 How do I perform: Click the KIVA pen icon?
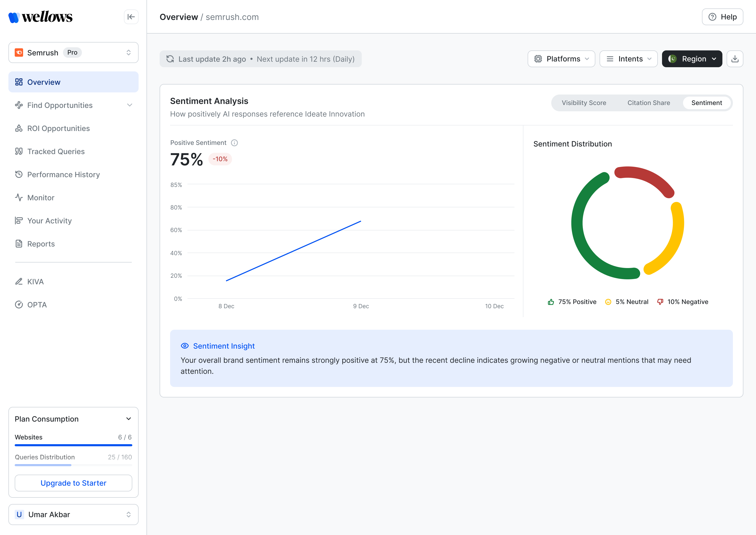click(19, 281)
